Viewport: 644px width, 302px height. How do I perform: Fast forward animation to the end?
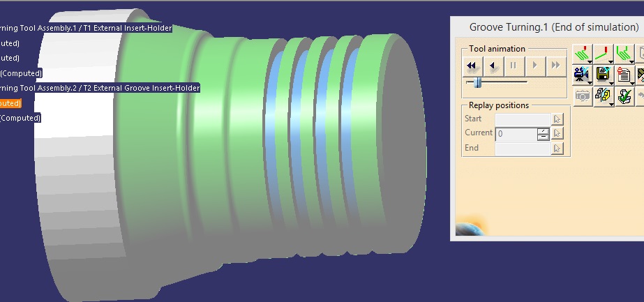[555, 66]
